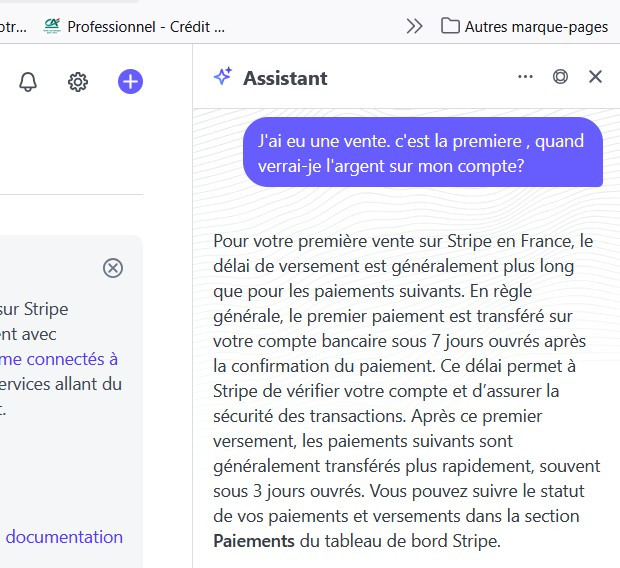The image size is (620, 568).
Task: Click the bold "Paiements" word
Action: [254, 542]
